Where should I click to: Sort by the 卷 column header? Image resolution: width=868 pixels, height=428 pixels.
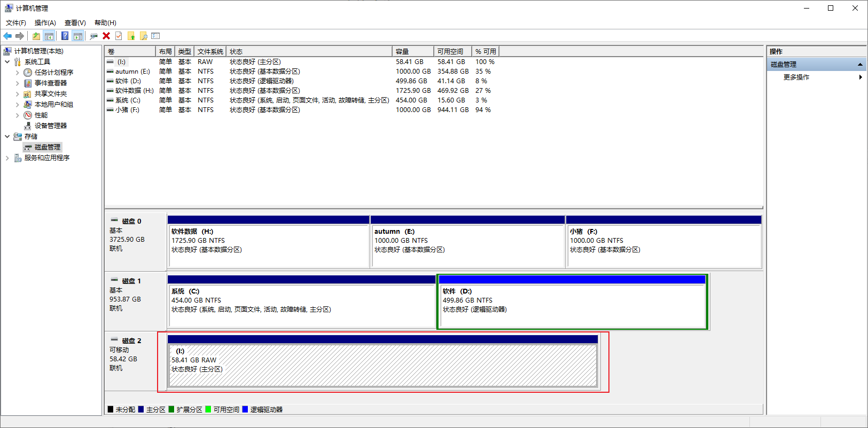(x=130, y=52)
